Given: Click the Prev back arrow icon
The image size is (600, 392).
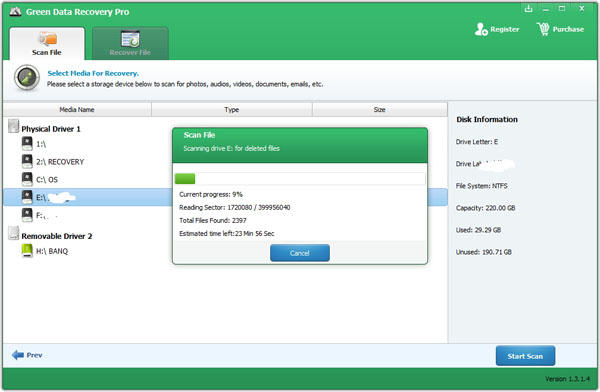Looking at the screenshot, I should (18, 355).
